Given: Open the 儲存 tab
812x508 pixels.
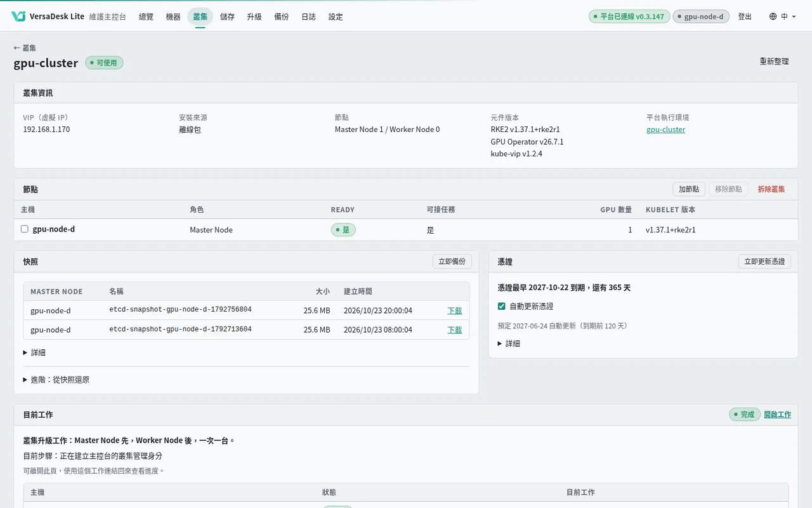Looking at the screenshot, I should point(227,17).
